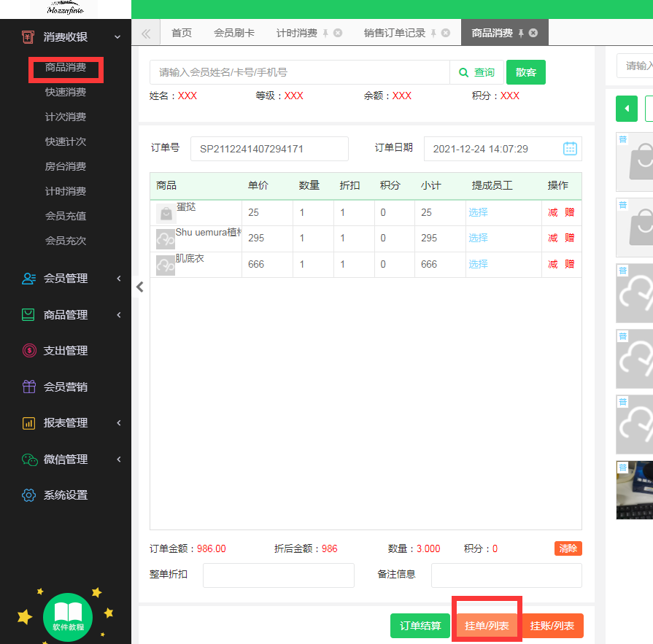Click the double-arrow tab scroll-left icon
Viewport: 653px width, 644px height.
click(146, 33)
